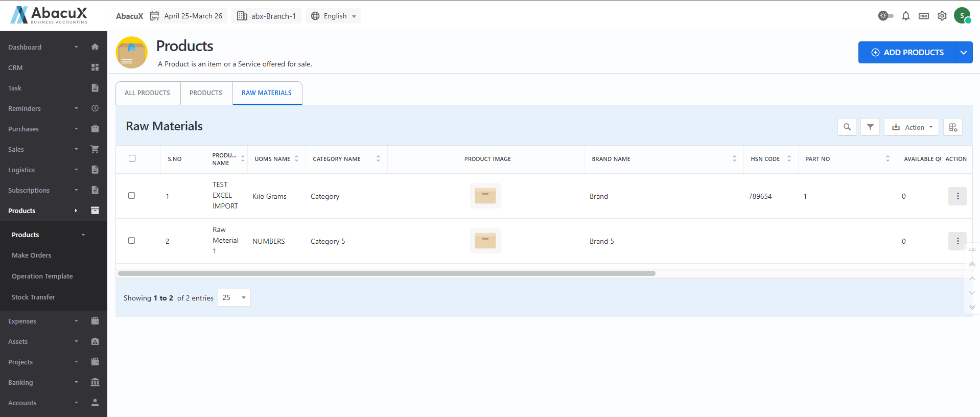This screenshot has height=417, width=980.
Task: Open Stock Transfer in the sidebar
Action: coord(33,297)
